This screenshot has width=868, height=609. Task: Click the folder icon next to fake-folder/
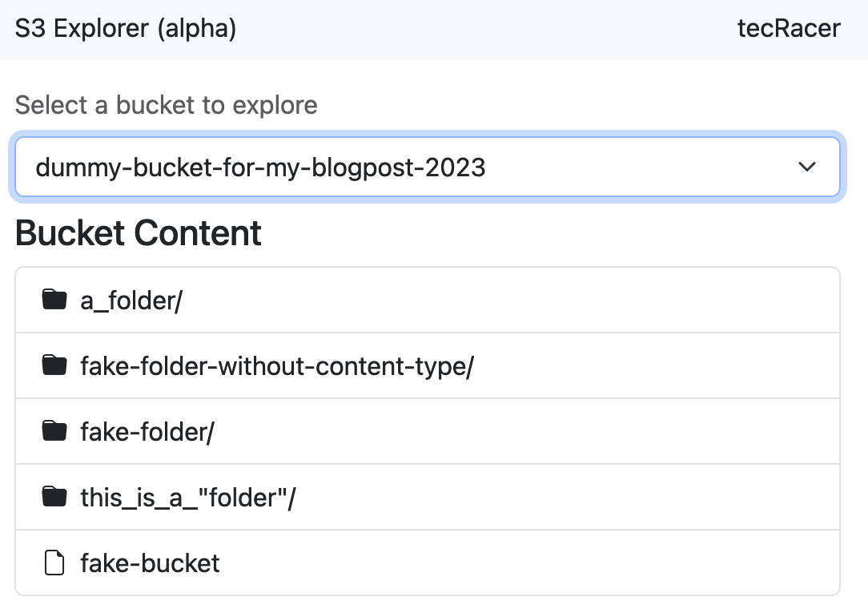[x=54, y=431]
